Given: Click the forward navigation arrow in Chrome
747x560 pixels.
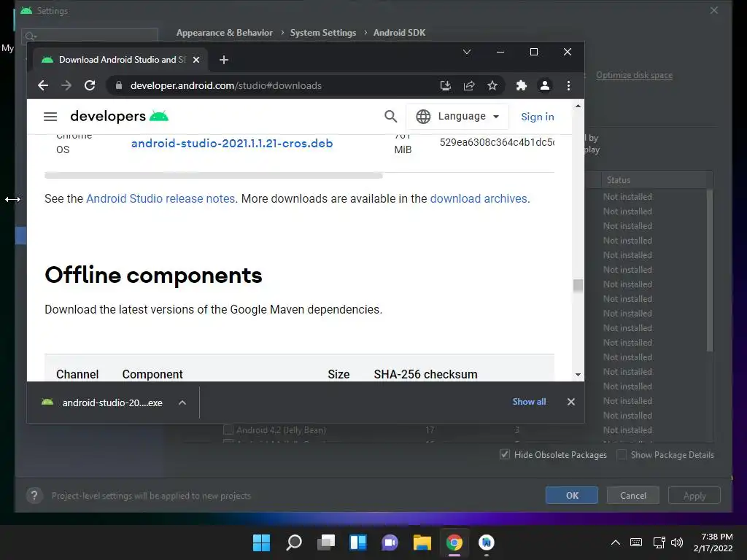Looking at the screenshot, I should point(66,86).
